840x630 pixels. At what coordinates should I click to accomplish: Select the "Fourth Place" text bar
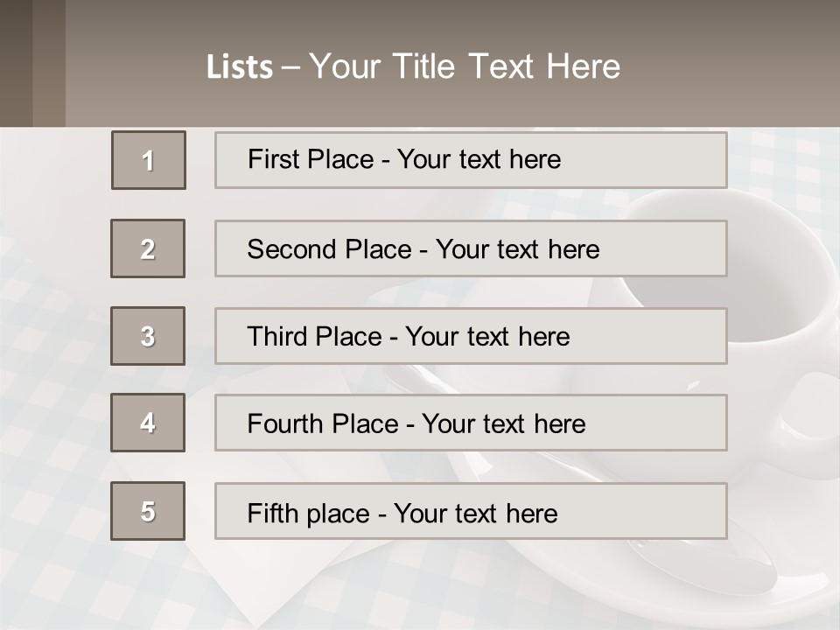tap(471, 423)
